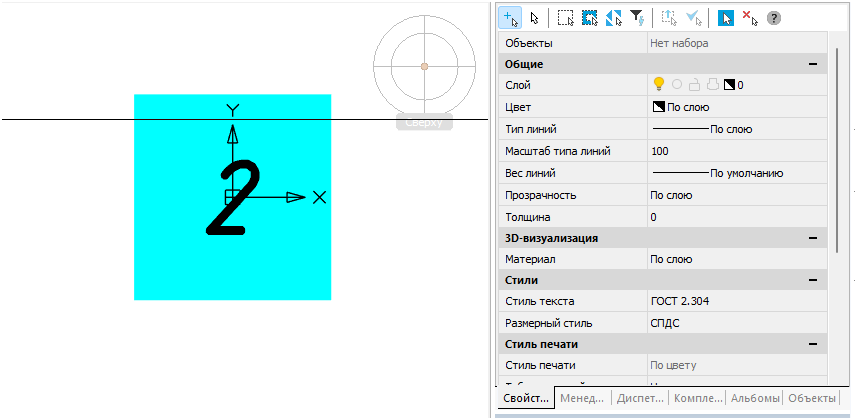Toggle layer freeze circle icon in Слой row
Screen dimensions: 857x420
[x=677, y=85]
